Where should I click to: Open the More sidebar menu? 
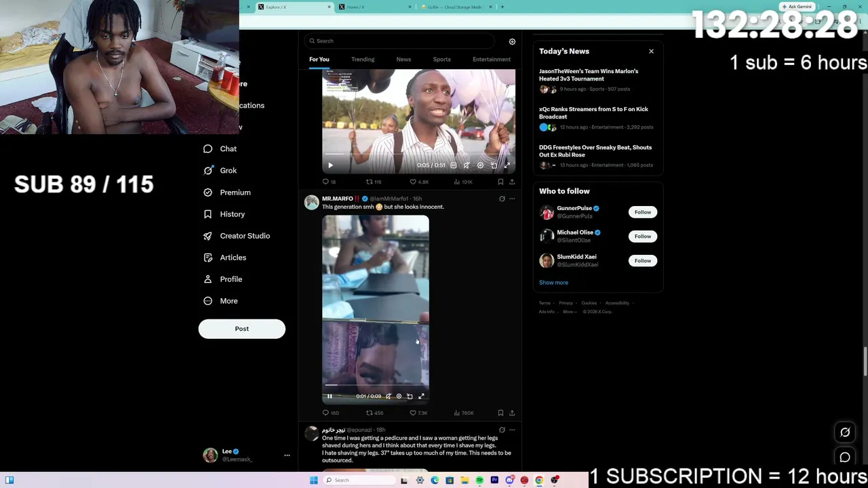[x=220, y=301]
